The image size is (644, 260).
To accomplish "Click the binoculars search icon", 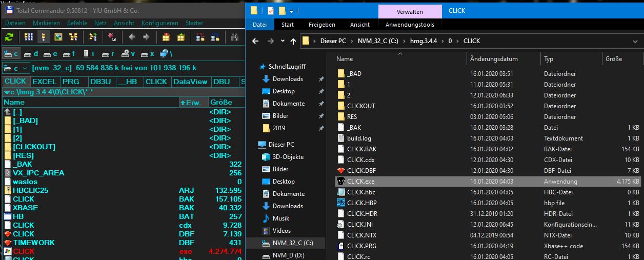I will [235, 37].
